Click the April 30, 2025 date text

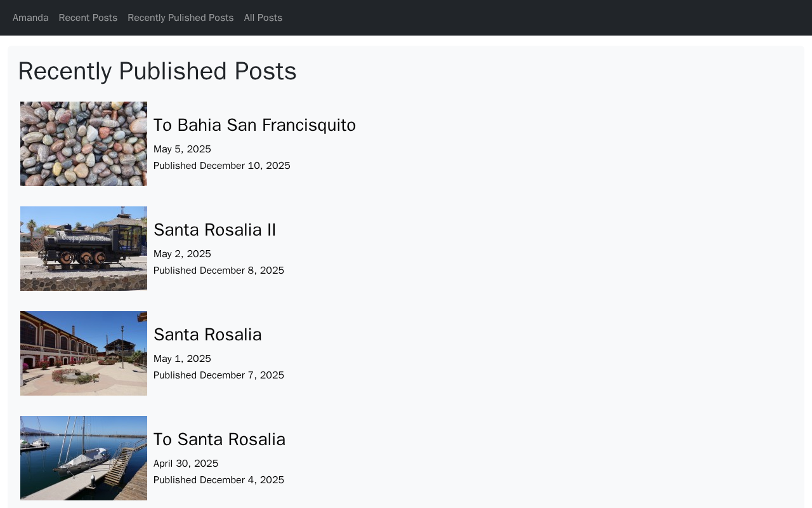click(x=186, y=464)
